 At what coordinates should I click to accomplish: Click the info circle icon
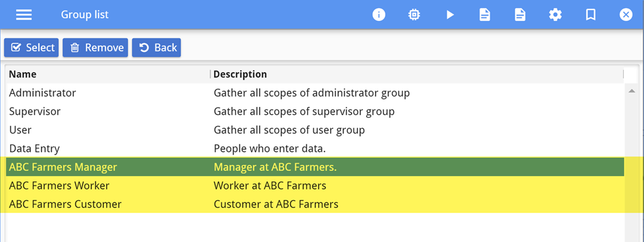(378, 15)
